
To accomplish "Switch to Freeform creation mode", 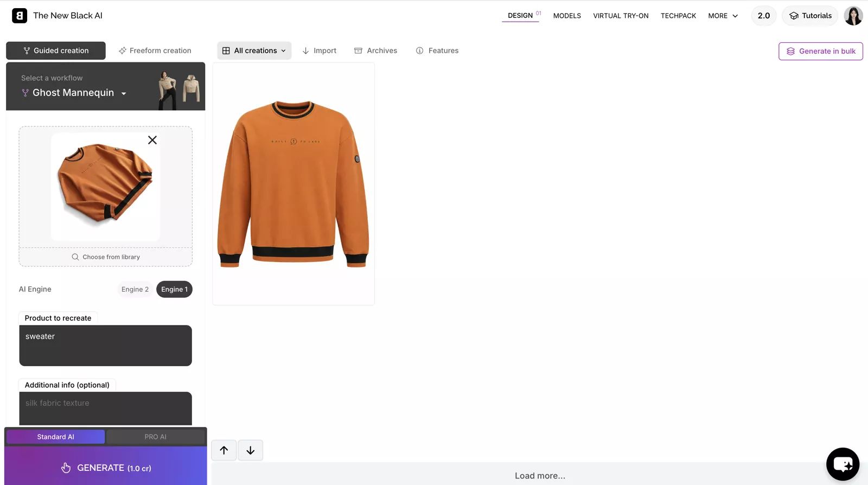I will (155, 50).
